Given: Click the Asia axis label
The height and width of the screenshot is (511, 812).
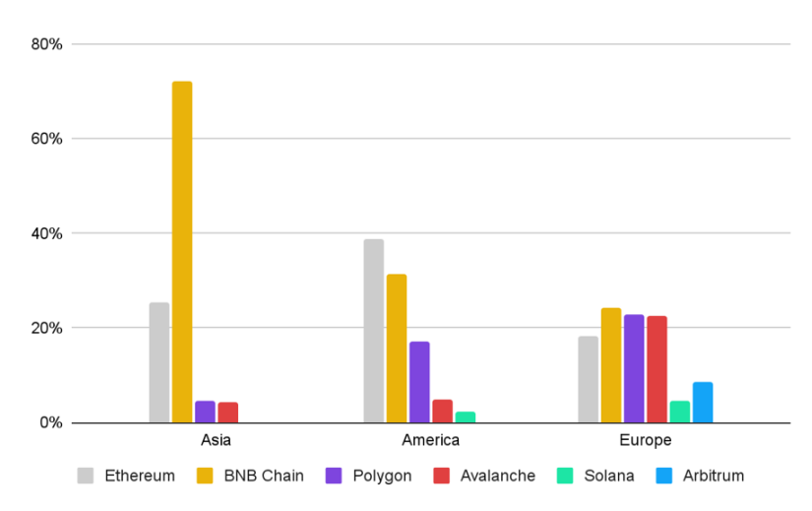Looking at the screenshot, I should (x=216, y=440).
